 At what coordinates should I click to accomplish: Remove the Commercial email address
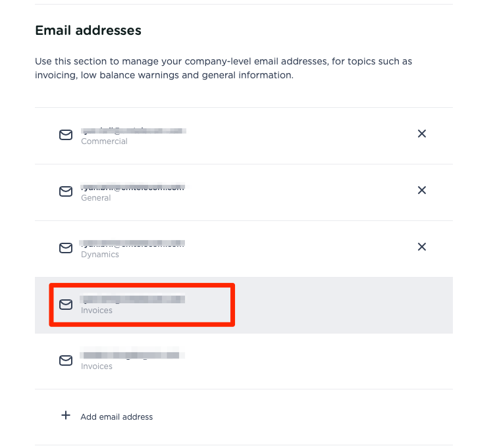422,134
